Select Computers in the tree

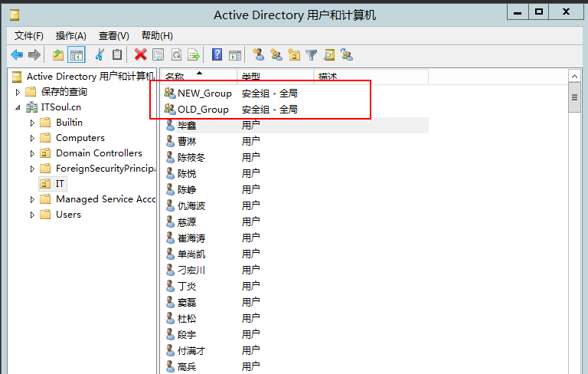point(80,138)
